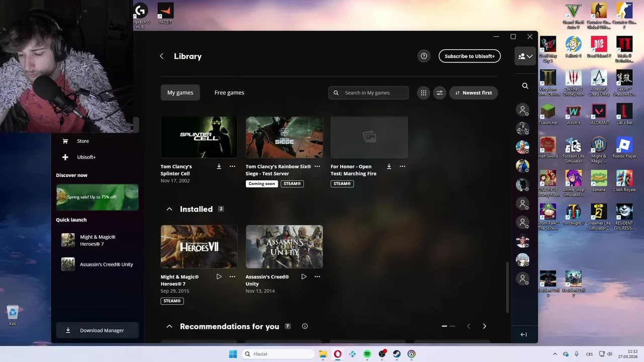Open Heroes VII cover thumbnail
Screen dimensions: 644x362
199,247
